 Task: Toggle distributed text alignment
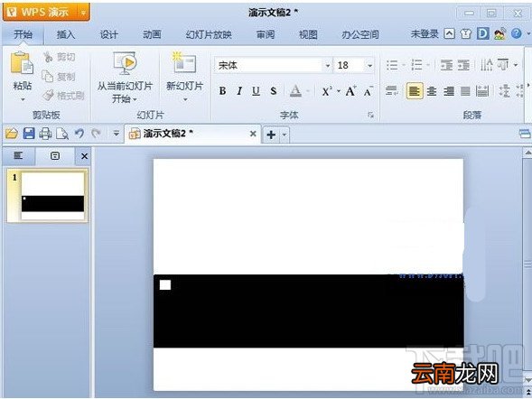click(x=482, y=91)
